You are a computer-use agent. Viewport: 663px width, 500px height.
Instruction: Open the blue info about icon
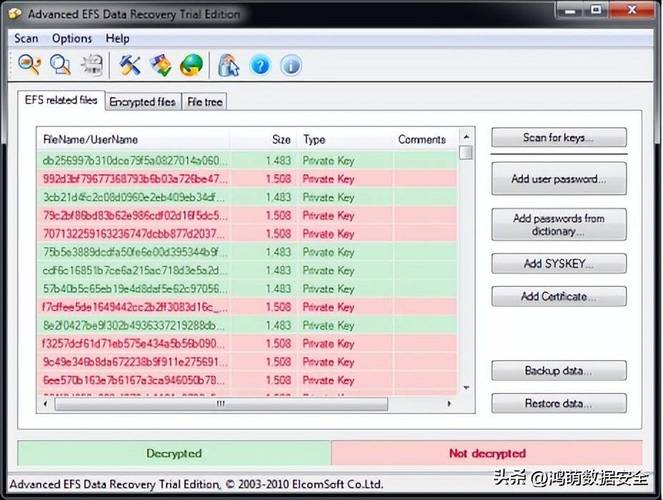pyautogui.click(x=291, y=65)
